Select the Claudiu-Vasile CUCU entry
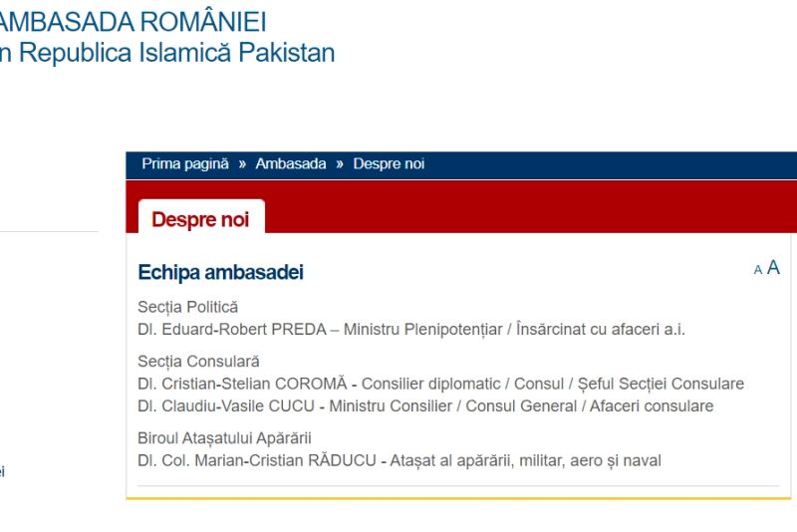Screen dimensions: 797x532 click(425, 406)
